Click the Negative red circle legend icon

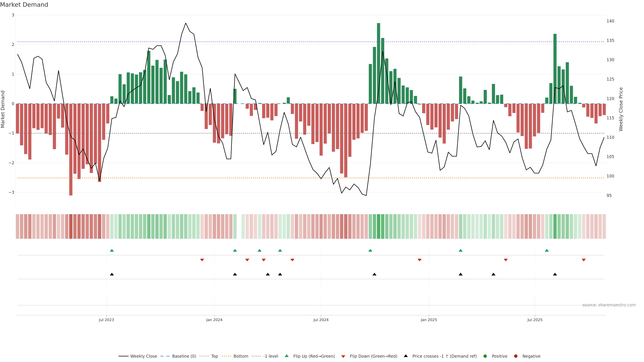[x=516, y=356]
